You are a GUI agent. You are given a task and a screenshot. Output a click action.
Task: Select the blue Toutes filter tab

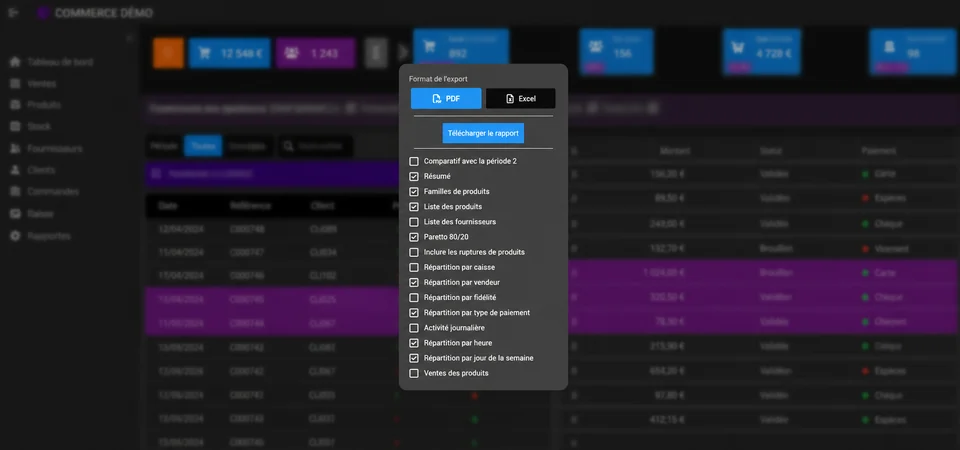coord(203,146)
